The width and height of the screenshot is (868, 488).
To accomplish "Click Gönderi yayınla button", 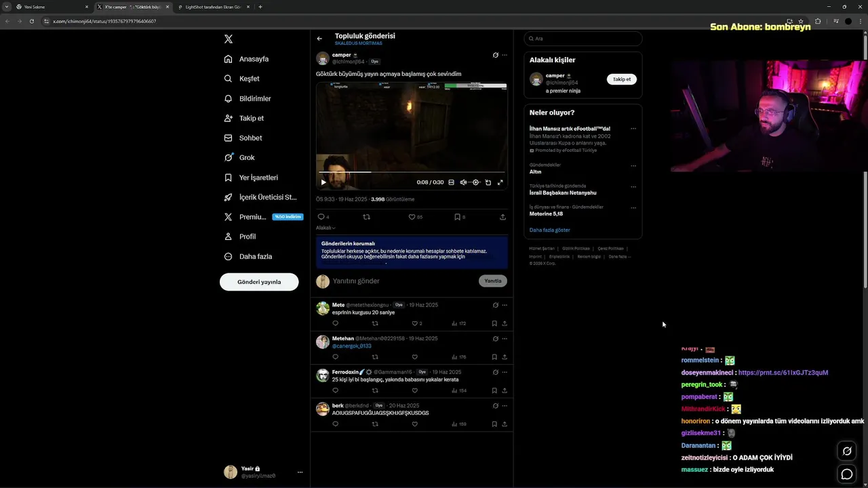I will tap(259, 282).
